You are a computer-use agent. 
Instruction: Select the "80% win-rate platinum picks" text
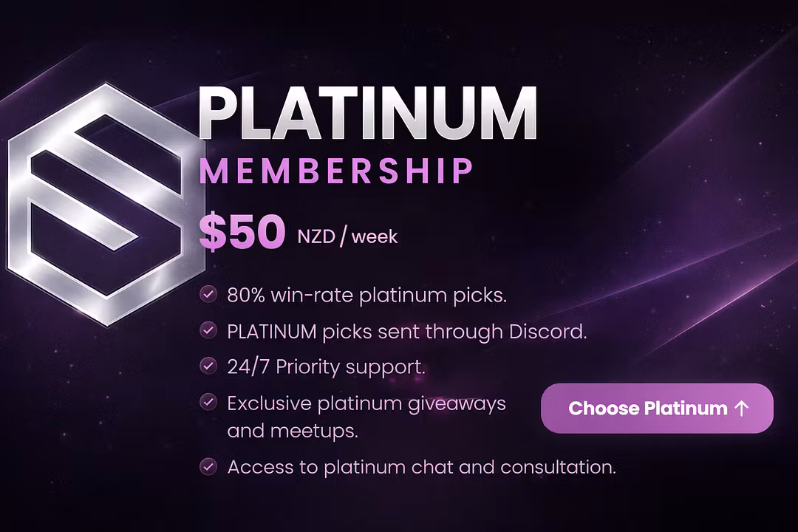pos(366,296)
